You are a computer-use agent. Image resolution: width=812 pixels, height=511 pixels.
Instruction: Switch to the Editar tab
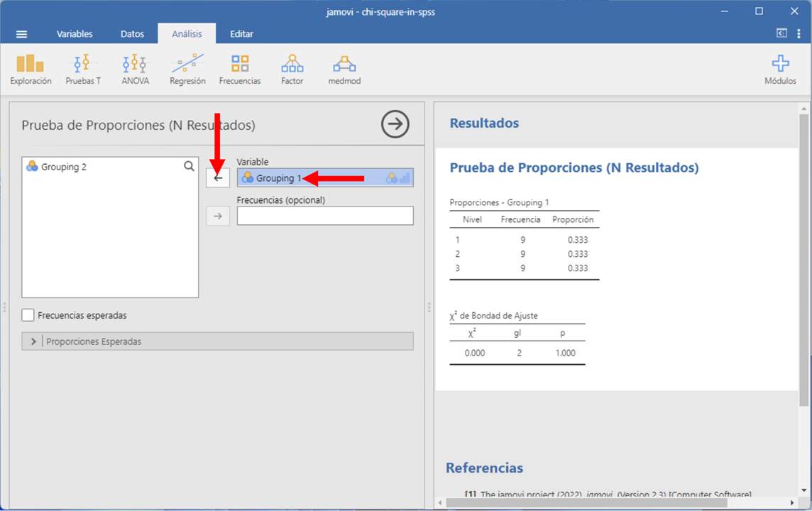241,34
